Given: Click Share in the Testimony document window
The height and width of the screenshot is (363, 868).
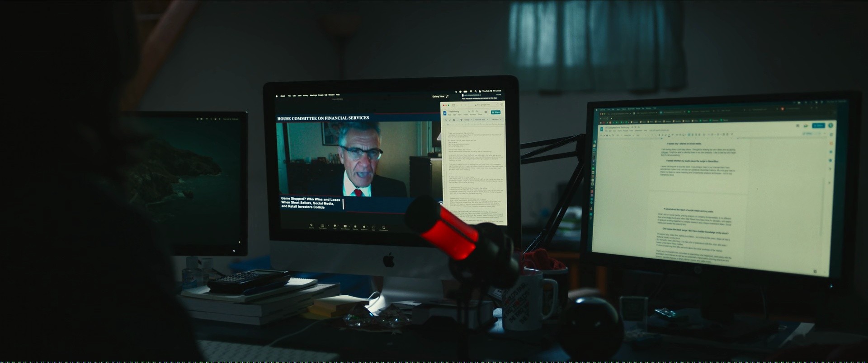Looking at the screenshot, I should tap(495, 112).
